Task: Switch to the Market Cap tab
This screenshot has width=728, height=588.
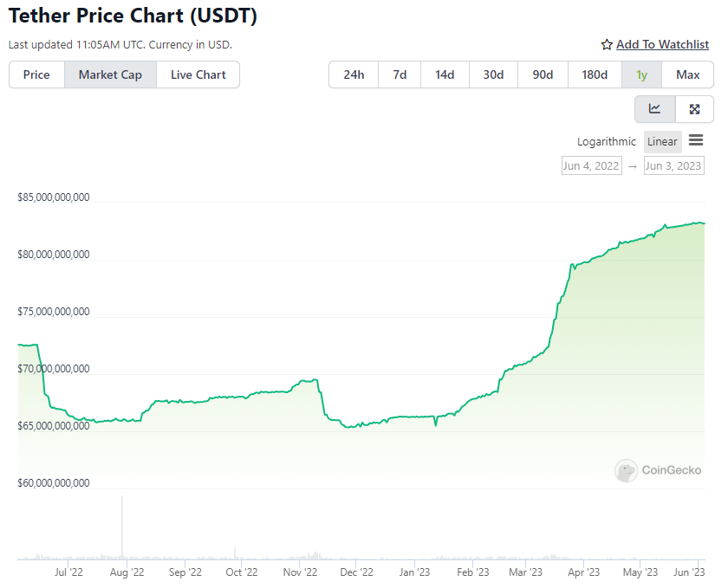Action: click(111, 74)
